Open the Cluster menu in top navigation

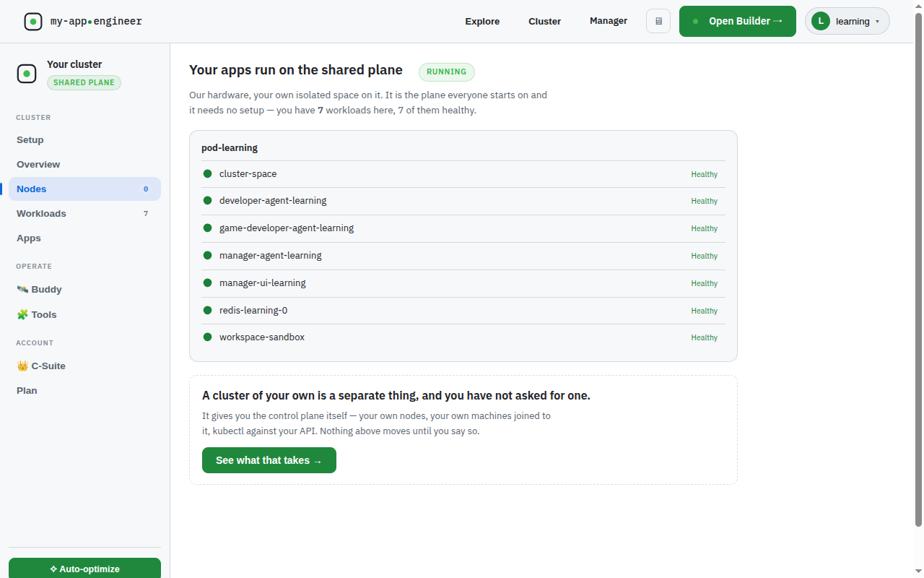[x=544, y=21]
